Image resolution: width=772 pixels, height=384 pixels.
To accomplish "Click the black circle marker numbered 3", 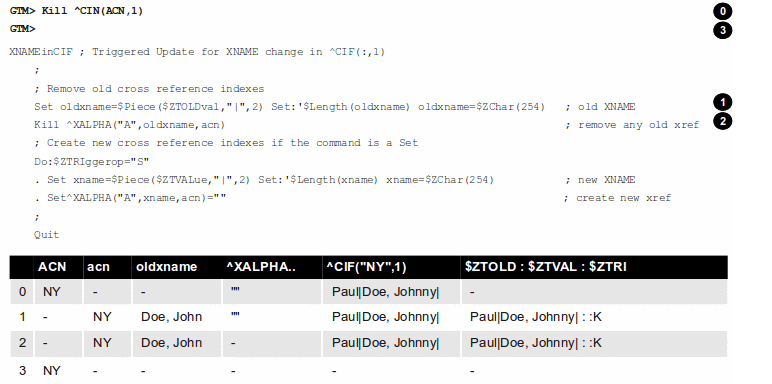I will click(x=722, y=30).
